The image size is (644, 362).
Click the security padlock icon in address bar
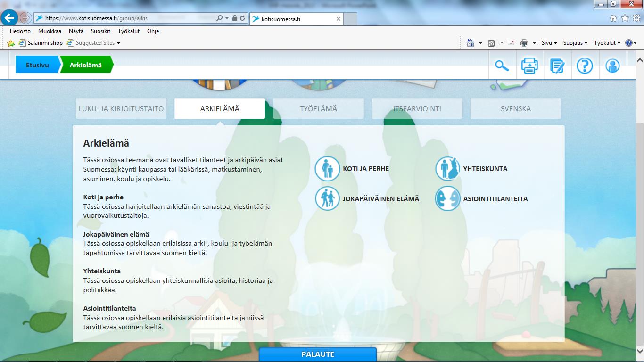[x=234, y=18]
